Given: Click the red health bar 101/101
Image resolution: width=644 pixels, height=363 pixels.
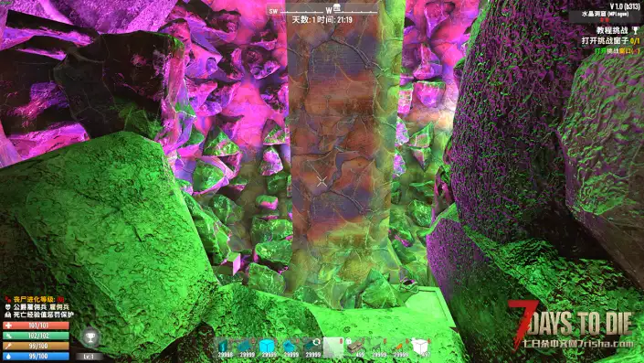Looking at the screenshot, I should pos(36,326).
